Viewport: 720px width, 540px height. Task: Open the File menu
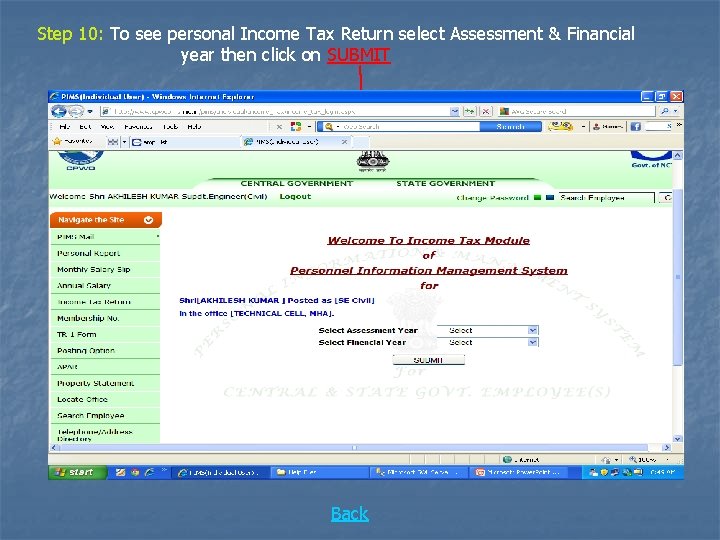click(x=65, y=127)
